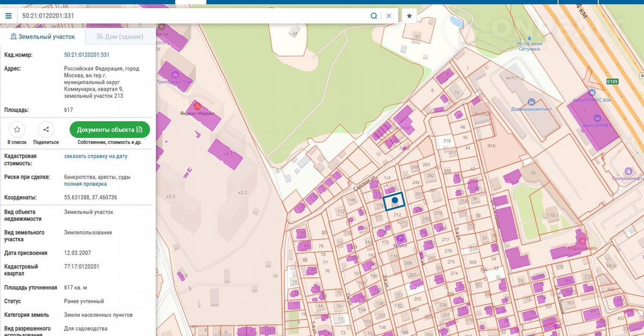
Task: Click заказать справку на дату link
Action: (96, 156)
